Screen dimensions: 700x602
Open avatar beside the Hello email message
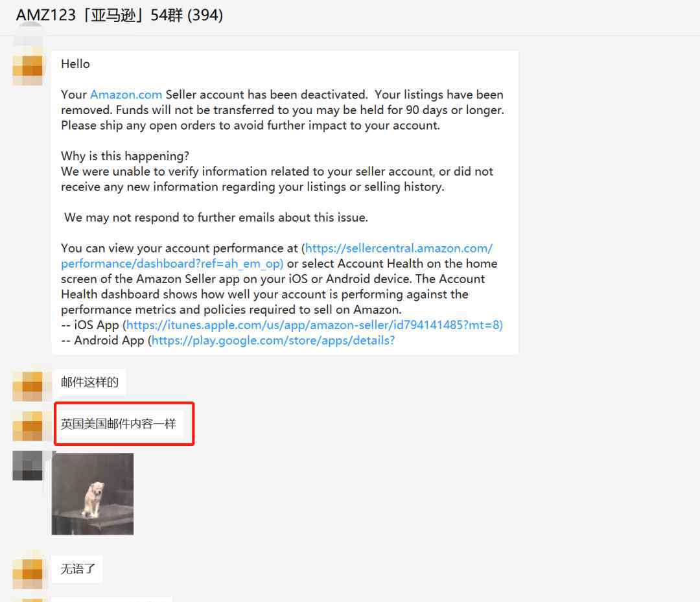click(27, 70)
